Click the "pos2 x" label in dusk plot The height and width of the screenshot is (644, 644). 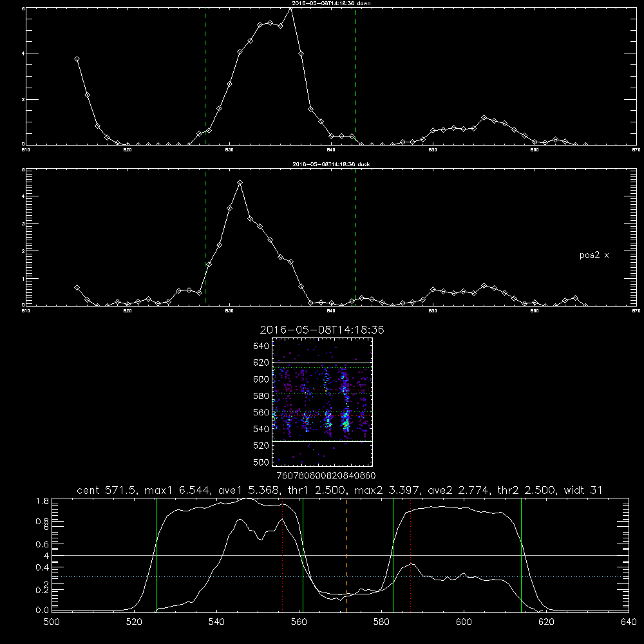(594, 255)
